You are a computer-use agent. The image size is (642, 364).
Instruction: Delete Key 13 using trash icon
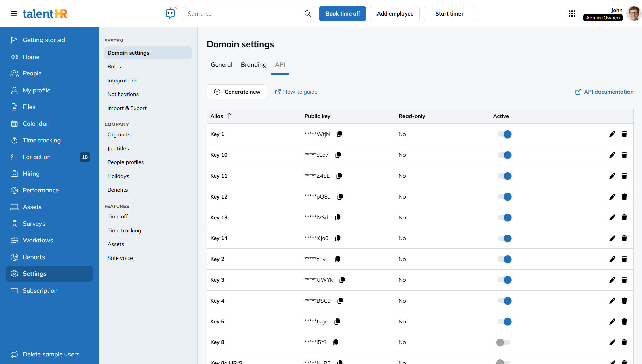click(x=624, y=217)
